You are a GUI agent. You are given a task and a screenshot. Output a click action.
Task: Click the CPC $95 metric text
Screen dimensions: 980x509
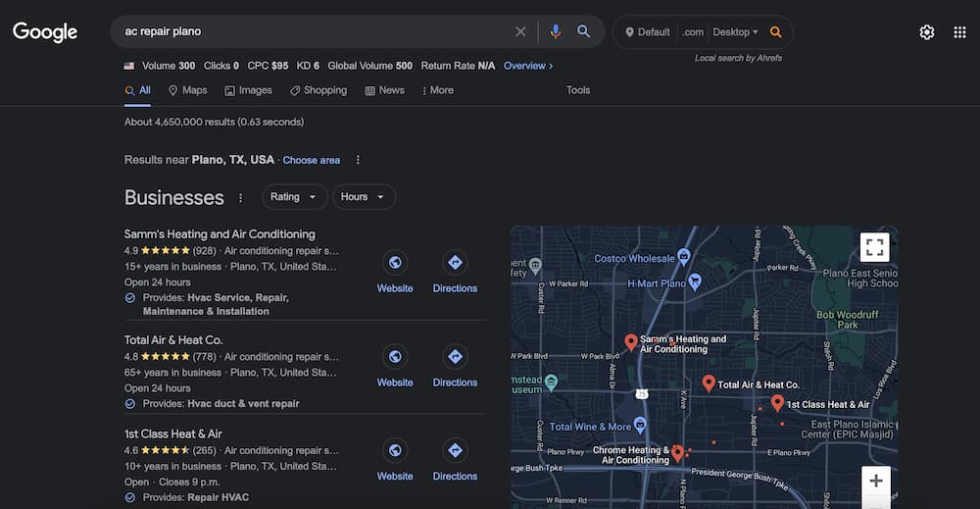pyautogui.click(x=268, y=66)
